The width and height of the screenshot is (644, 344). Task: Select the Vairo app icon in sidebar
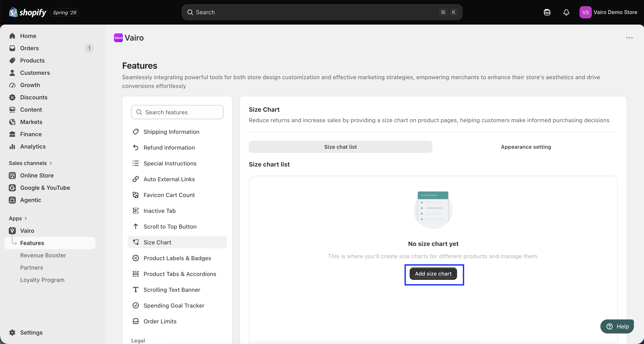point(12,231)
